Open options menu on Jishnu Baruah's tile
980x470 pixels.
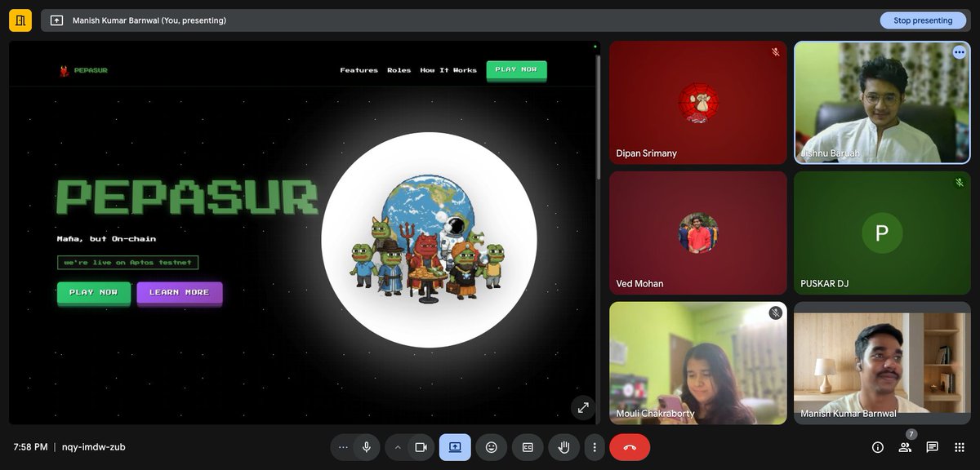tap(959, 52)
